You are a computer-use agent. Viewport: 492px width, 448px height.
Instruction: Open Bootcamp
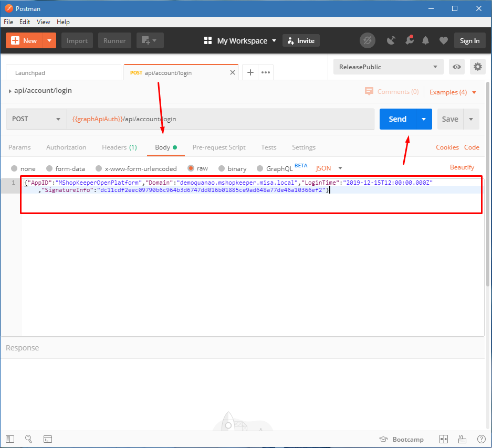(402, 439)
